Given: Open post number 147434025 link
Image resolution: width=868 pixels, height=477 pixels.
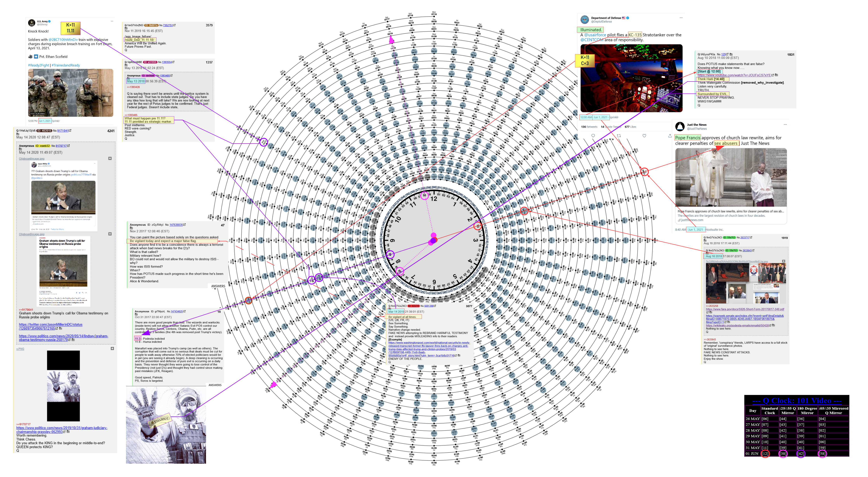Looking at the screenshot, I should coord(177,311).
